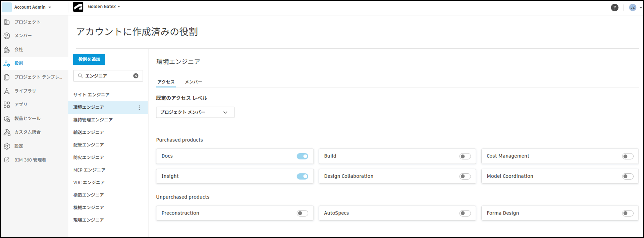Open the 既定のアクセス レベル dropdown
Image resolution: width=644 pixels, height=238 pixels.
point(195,112)
